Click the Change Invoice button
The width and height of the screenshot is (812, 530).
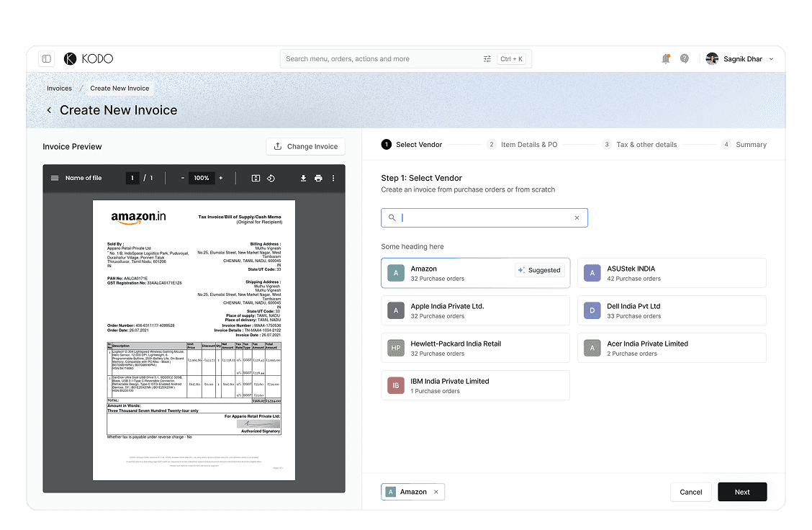click(305, 147)
